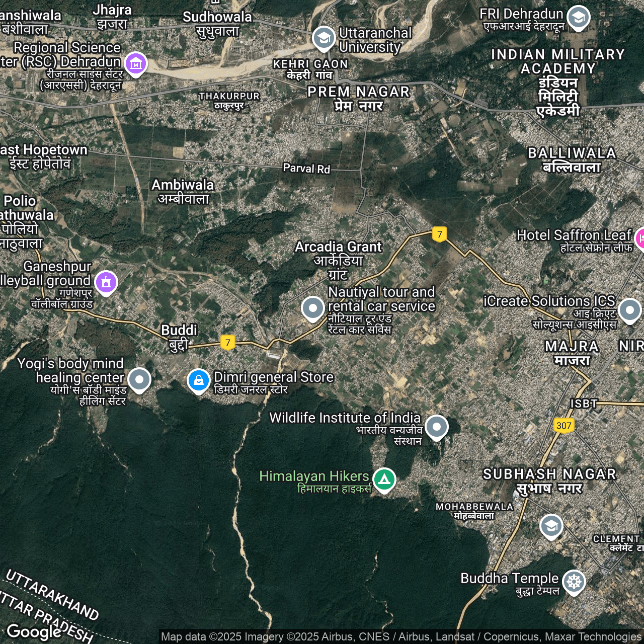The height and width of the screenshot is (644, 644).
Task: Click the Buddha Temple dharma wheel pin
Action: point(574,582)
